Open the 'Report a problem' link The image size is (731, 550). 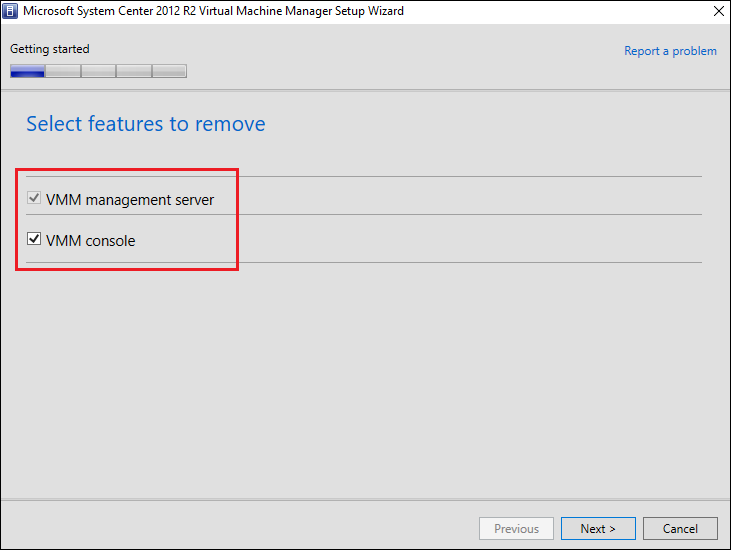tap(670, 51)
